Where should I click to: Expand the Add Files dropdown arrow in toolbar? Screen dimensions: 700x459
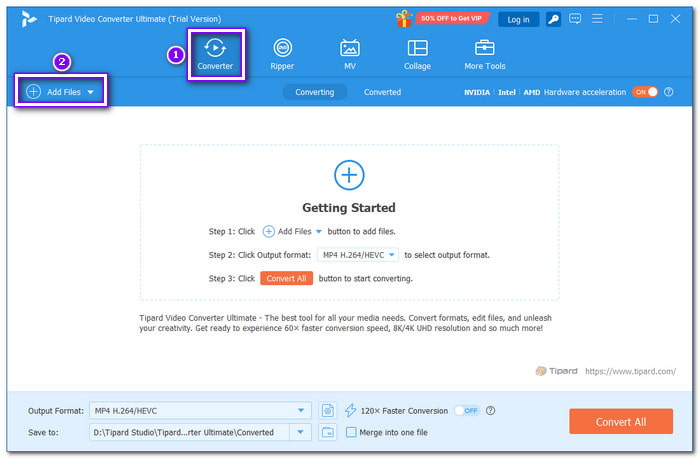(91, 92)
